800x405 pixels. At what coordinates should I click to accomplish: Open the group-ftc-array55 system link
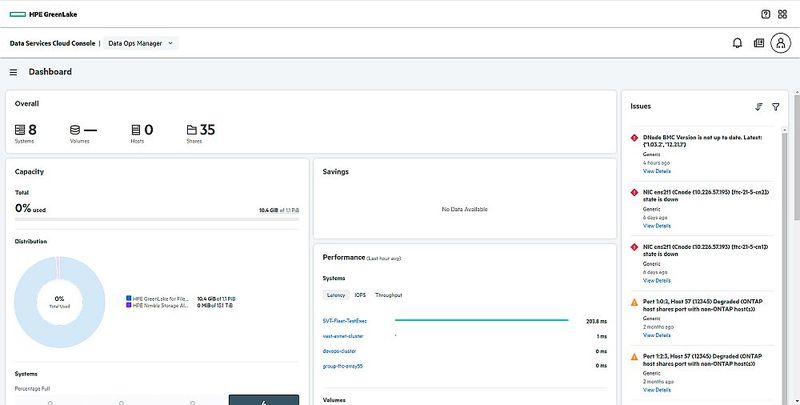(342, 366)
